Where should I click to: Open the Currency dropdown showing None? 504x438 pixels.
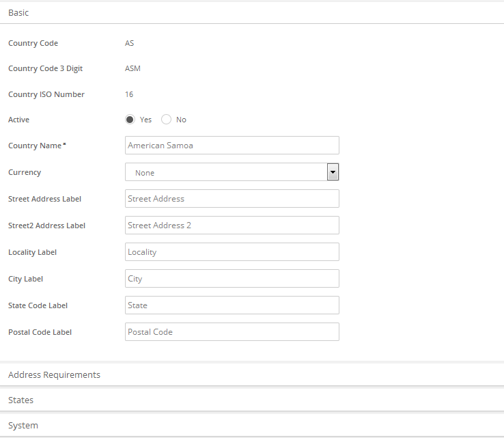pos(225,172)
